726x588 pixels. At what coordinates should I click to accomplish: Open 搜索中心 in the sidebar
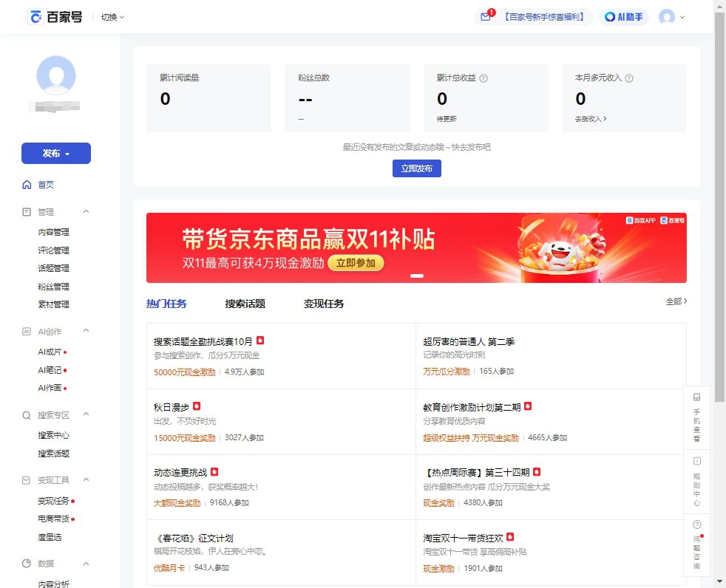(54, 435)
